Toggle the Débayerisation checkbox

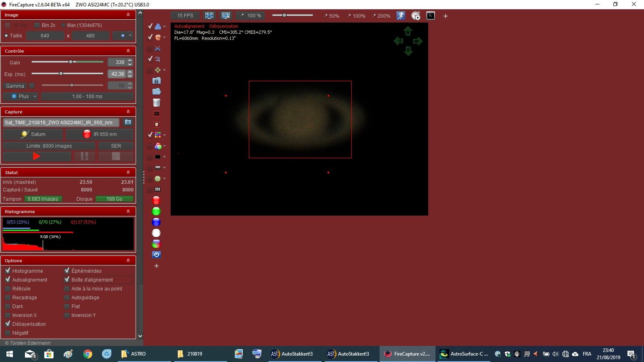(8, 324)
